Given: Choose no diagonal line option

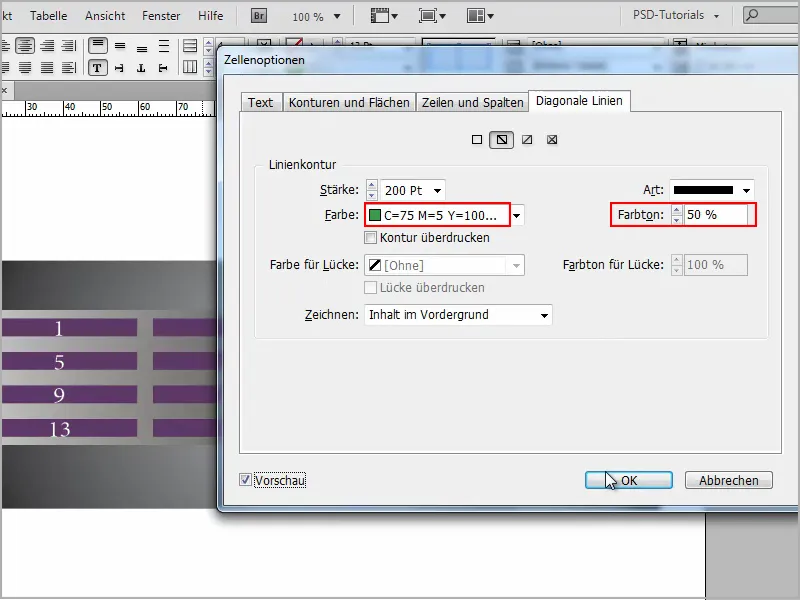Looking at the screenshot, I should click(x=477, y=140).
